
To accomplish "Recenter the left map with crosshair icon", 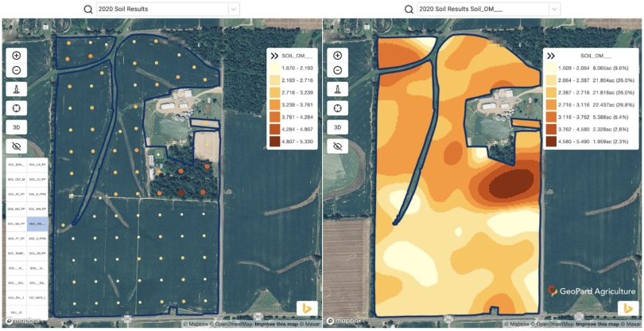I will coord(17,108).
